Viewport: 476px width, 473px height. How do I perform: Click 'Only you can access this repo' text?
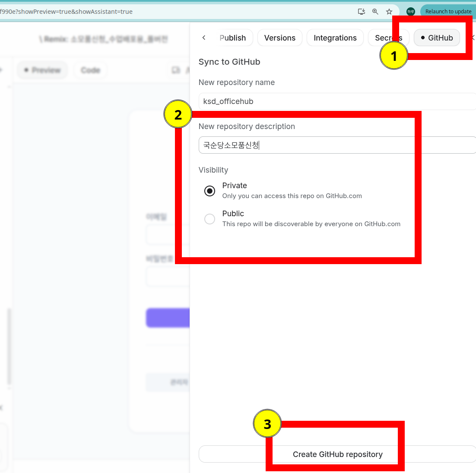coord(292,196)
